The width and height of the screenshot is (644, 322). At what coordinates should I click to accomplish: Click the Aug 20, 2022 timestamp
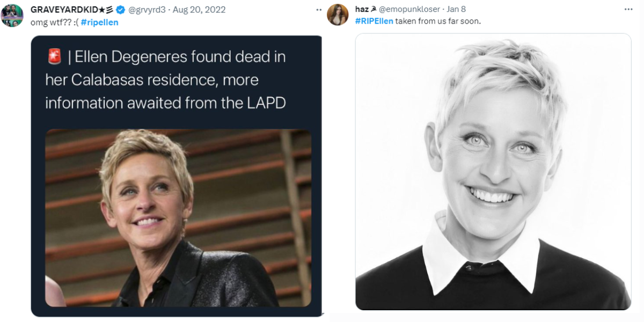coord(199,10)
